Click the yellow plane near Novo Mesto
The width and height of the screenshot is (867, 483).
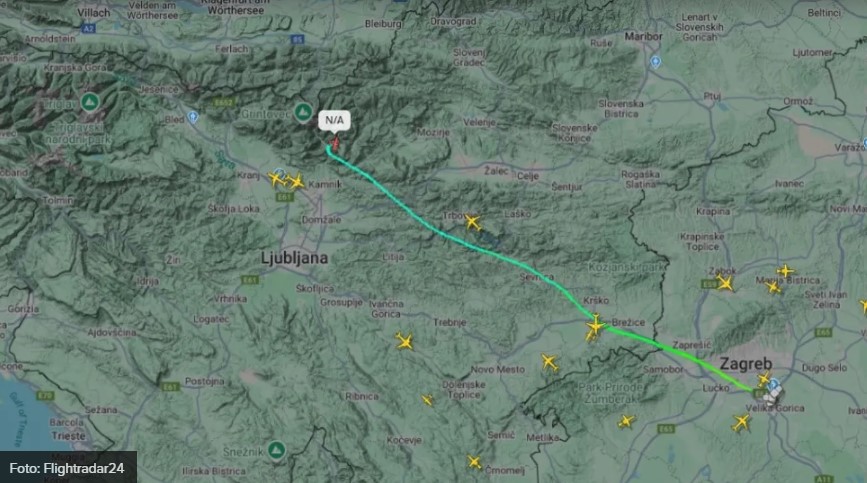[549, 363]
